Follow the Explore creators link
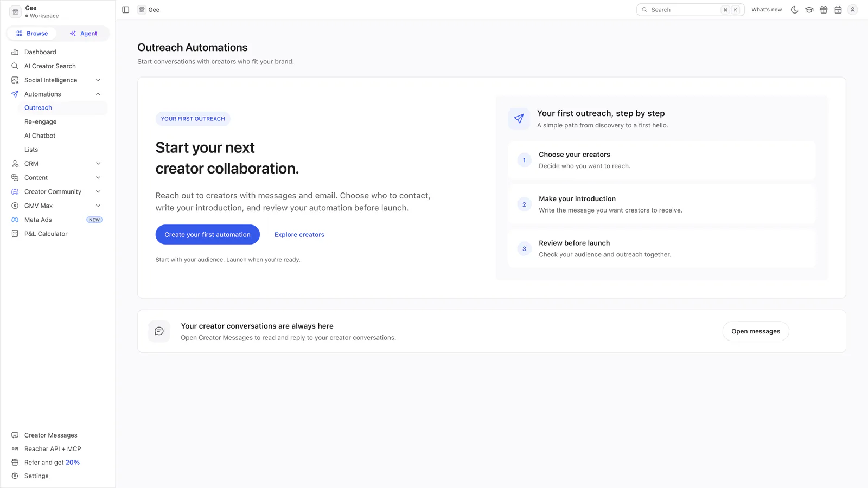The image size is (868, 488). 299,235
